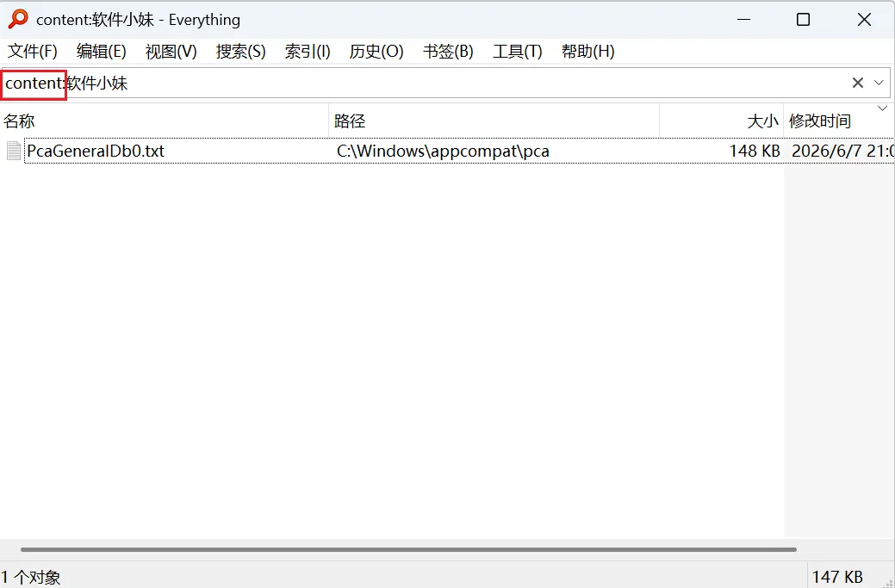
Task: Clear the search box with X
Action: click(x=857, y=84)
